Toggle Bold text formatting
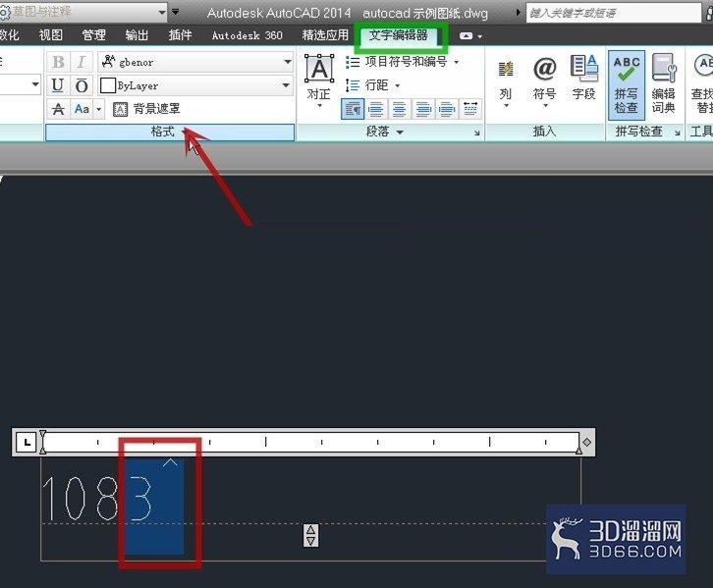 point(58,62)
